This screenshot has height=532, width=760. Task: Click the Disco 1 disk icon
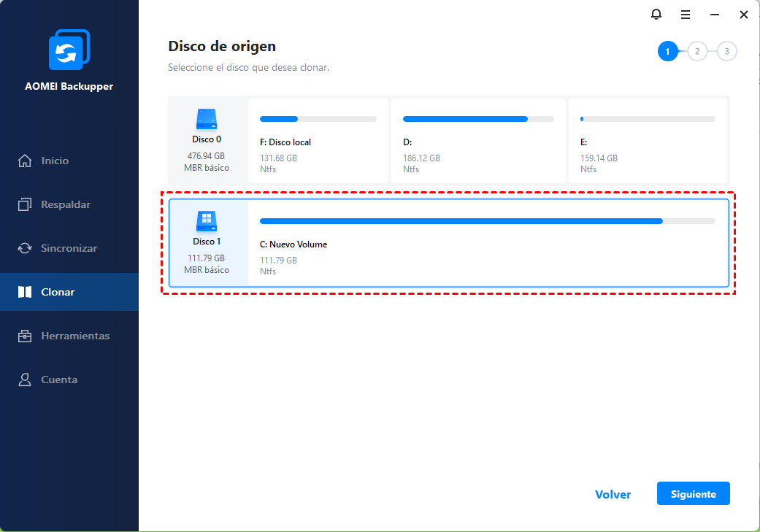[x=207, y=222]
